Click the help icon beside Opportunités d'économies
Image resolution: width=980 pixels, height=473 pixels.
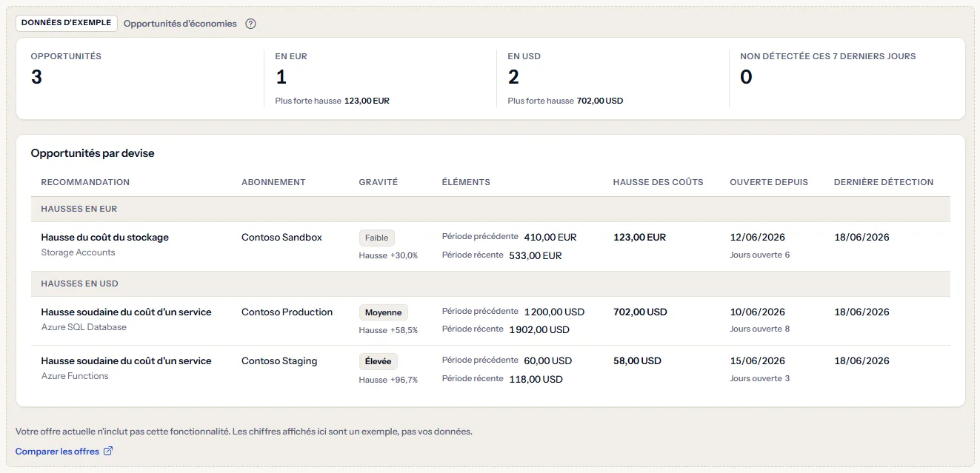(x=250, y=24)
